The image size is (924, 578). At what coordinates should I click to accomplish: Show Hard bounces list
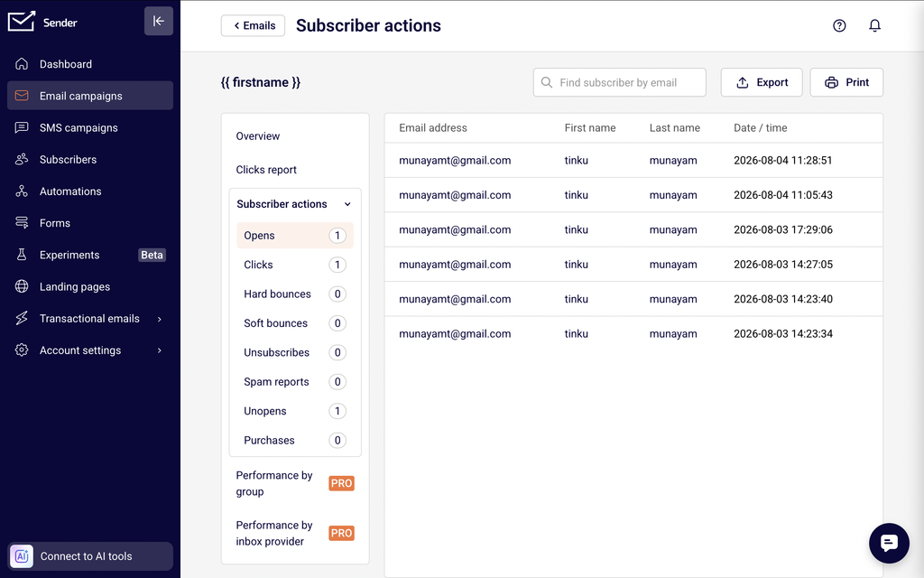tap(295, 294)
